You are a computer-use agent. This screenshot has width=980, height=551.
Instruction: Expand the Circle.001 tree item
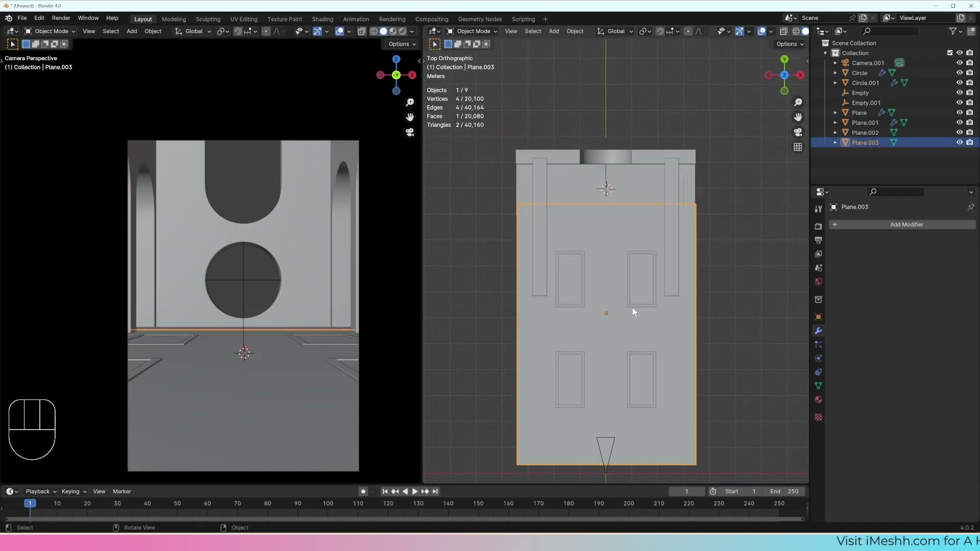coord(836,83)
